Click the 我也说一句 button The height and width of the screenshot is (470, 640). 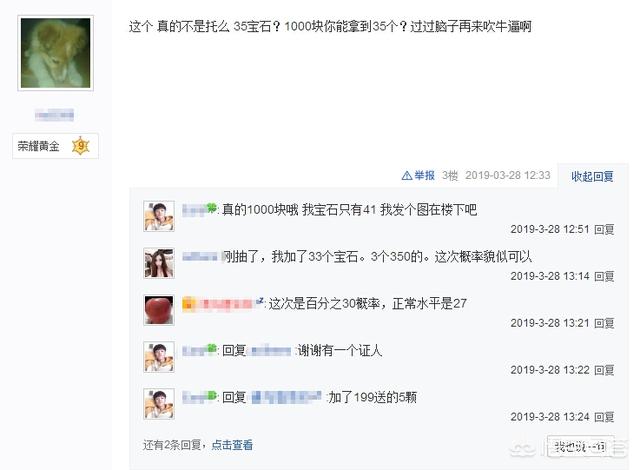580,447
